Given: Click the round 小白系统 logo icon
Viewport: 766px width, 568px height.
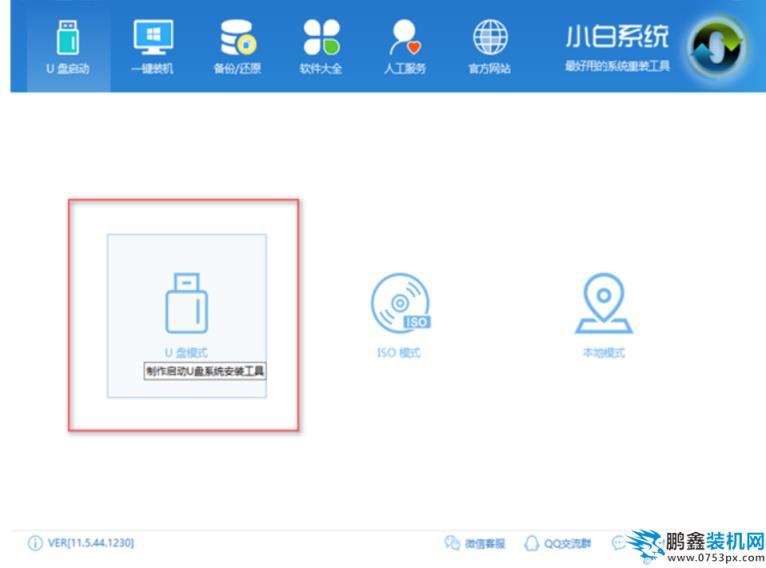Looking at the screenshot, I should [x=718, y=47].
